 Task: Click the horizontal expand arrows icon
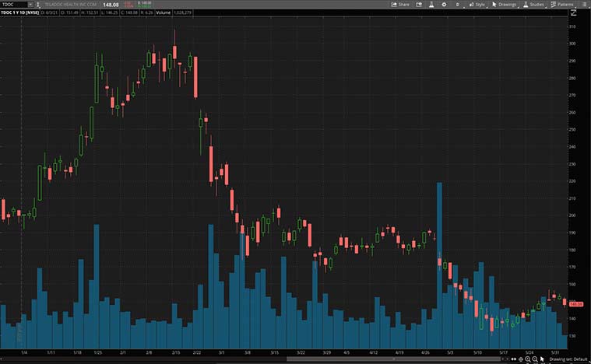click(512, 359)
